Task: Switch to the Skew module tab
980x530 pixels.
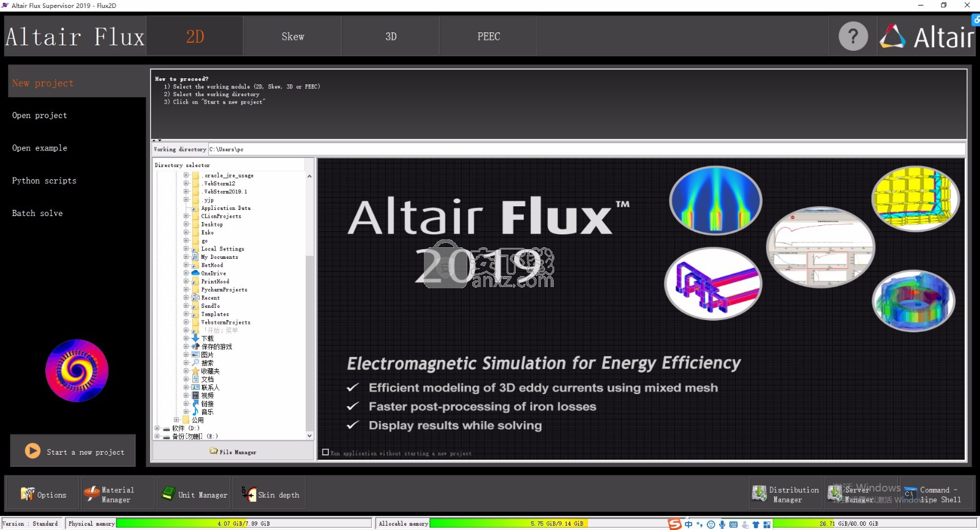Action: 293,36
